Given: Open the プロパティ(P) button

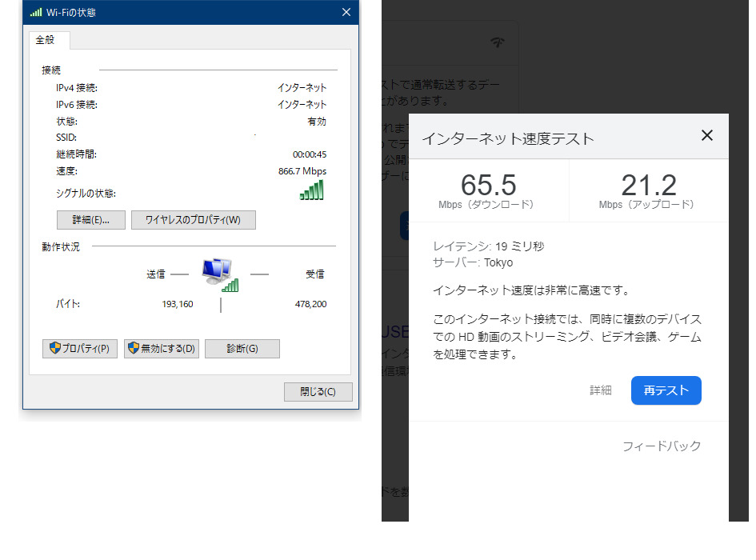Looking at the screenshot, I should [x=80, y=349].
